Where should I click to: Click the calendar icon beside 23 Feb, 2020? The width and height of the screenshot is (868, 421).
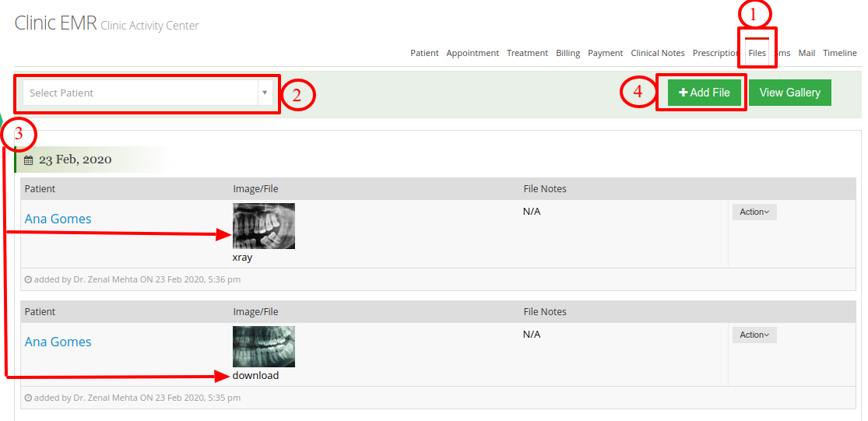tap(29, 160)
